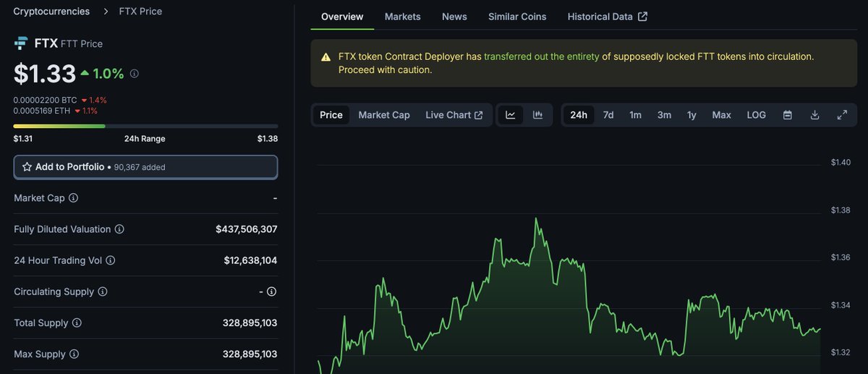Open the 'transferred out the entirety' link

(542, 56)
